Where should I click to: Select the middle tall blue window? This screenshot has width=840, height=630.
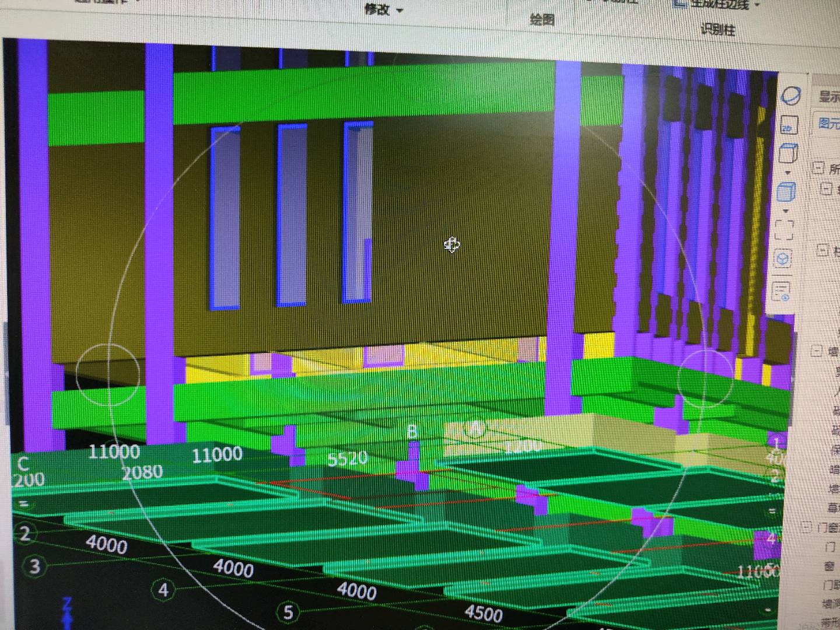click(292, 214)
